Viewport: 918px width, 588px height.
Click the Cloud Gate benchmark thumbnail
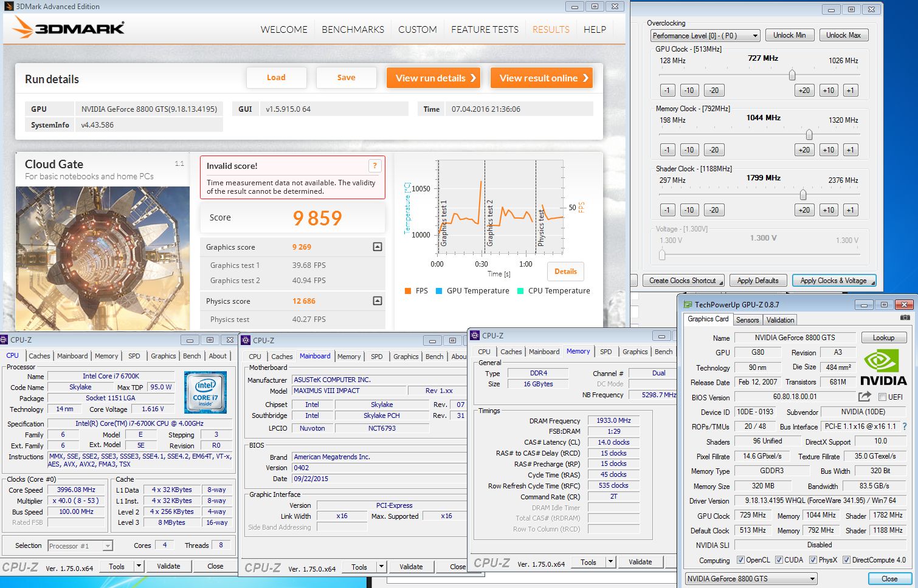(x=102, y=258)
